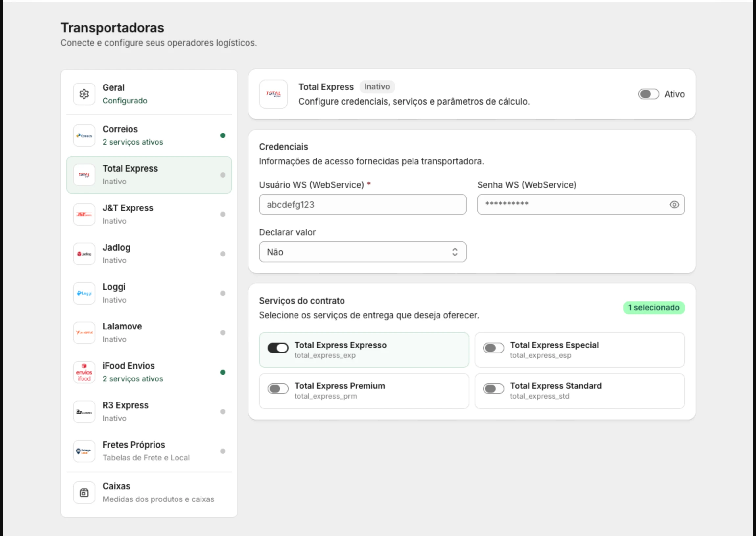Disable the Total Express Expresso service
The height and width of the screenshot is (536, 756).
pyautogui.click(x=278, y=348)
